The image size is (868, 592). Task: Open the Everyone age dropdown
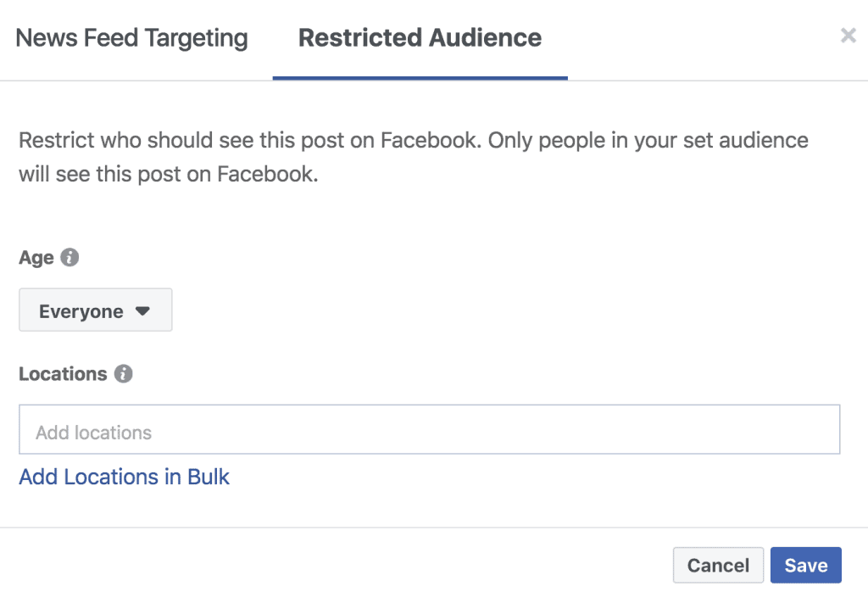click(96, 310)
